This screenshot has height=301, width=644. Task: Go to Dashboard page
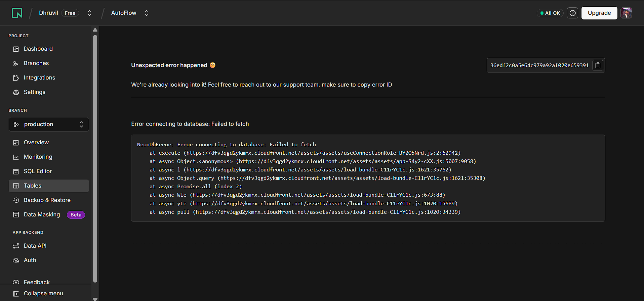tap(49, 49)
